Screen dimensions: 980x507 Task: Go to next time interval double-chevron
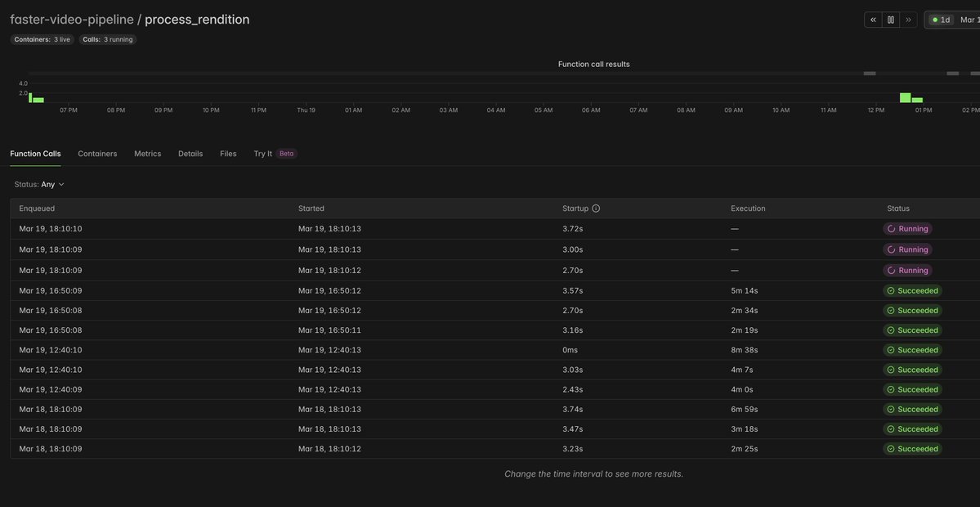(x=908, y=20)
